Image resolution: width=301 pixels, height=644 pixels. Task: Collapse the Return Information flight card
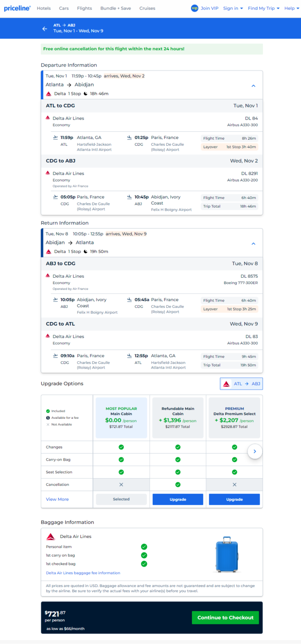pos(253,244)
